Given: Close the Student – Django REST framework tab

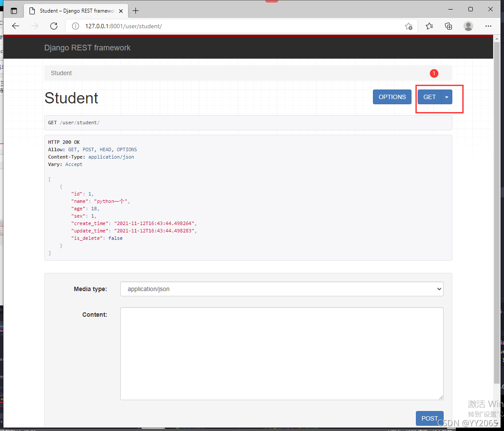Looking at the screenshot, I should (x=121, y=11).
